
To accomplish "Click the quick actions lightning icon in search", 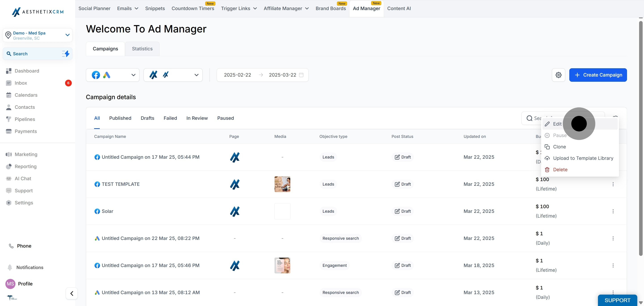I will (66, 53).
